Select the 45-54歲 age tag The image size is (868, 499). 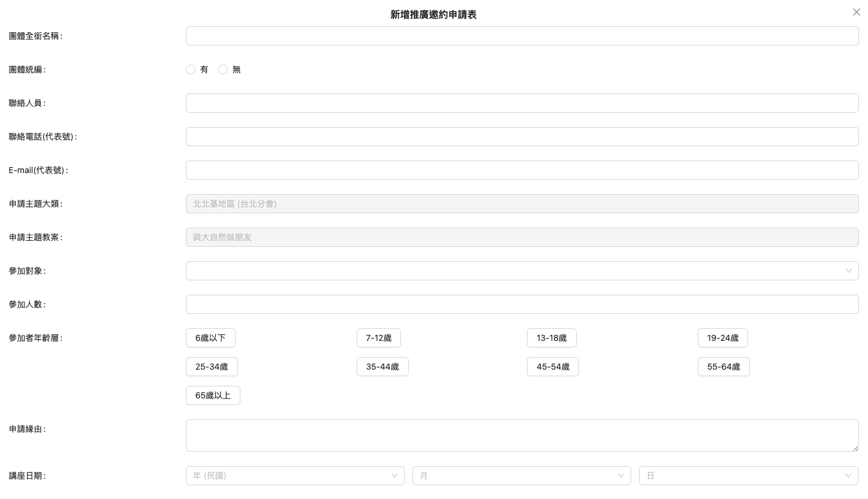pos(553,367)
